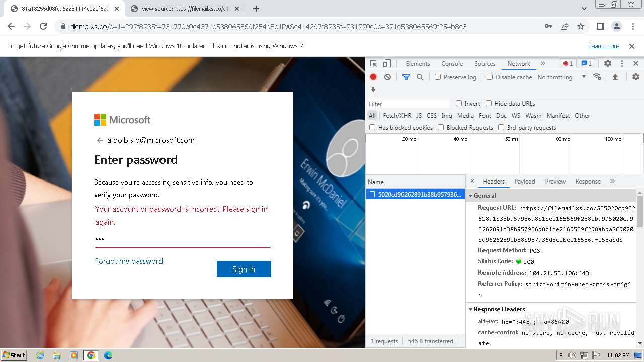Image resolution: width=644 pixels, height=362 pixels.
Task: Filter requests by JS type
Action: point(419,116)
